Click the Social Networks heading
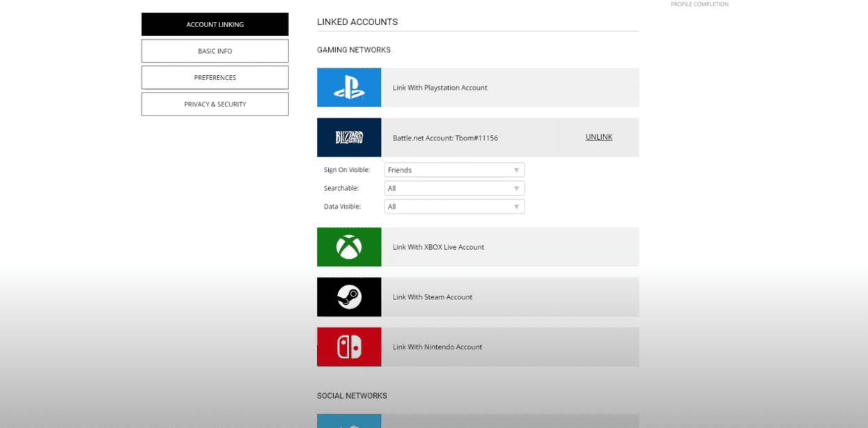The height and width of the screenshot is (428, 868). (352, 396)
